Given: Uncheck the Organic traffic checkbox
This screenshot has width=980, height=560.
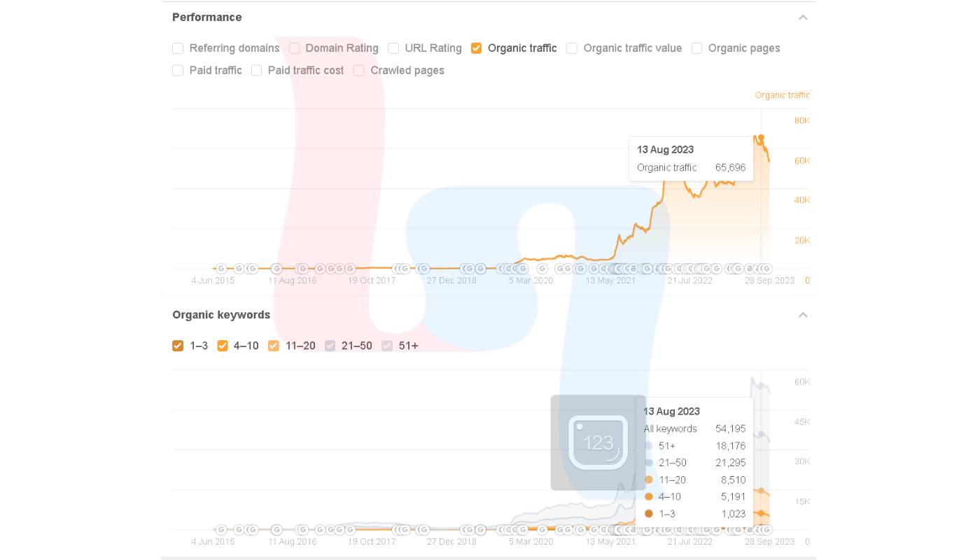Looking at the screenshot, I should 477,48.
